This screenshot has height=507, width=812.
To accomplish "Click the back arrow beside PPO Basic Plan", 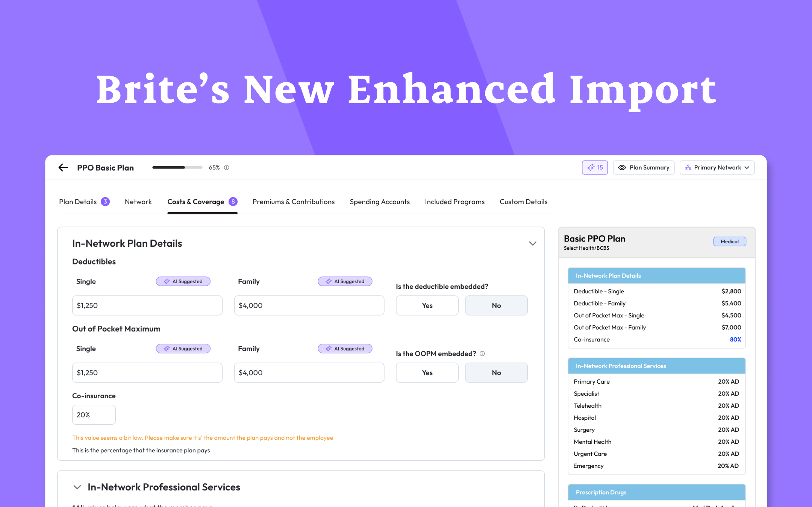I will pyautogui.click(x=63, y=168).
